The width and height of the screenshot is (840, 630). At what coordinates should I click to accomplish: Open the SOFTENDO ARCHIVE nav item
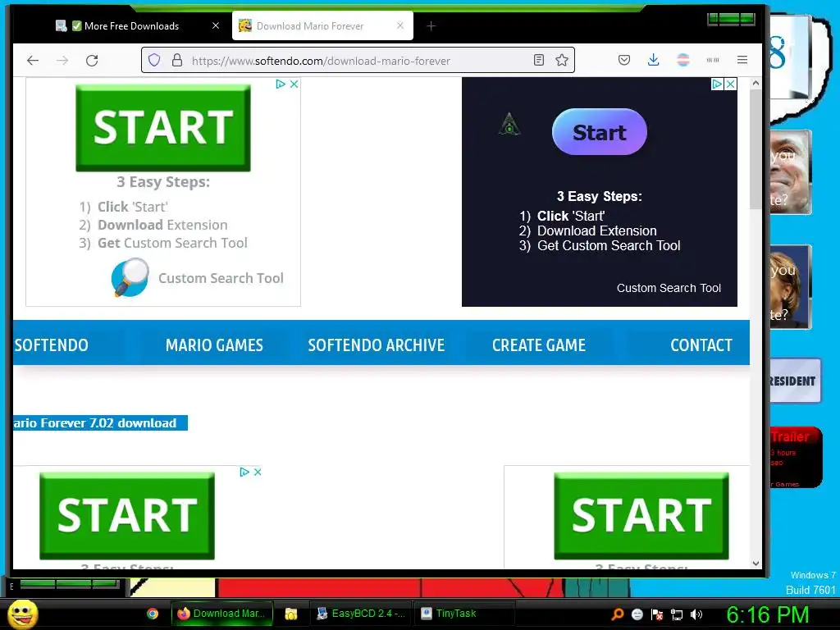[376, 345]
